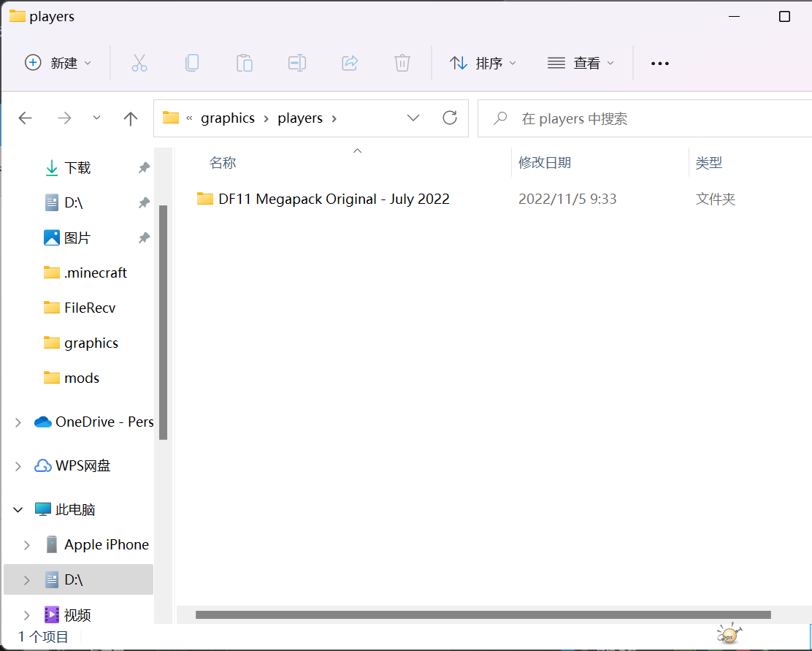The width and height of the screenshot is (812, 651).
Task: Click the Delete trash can icon
Action: (402, 63)
